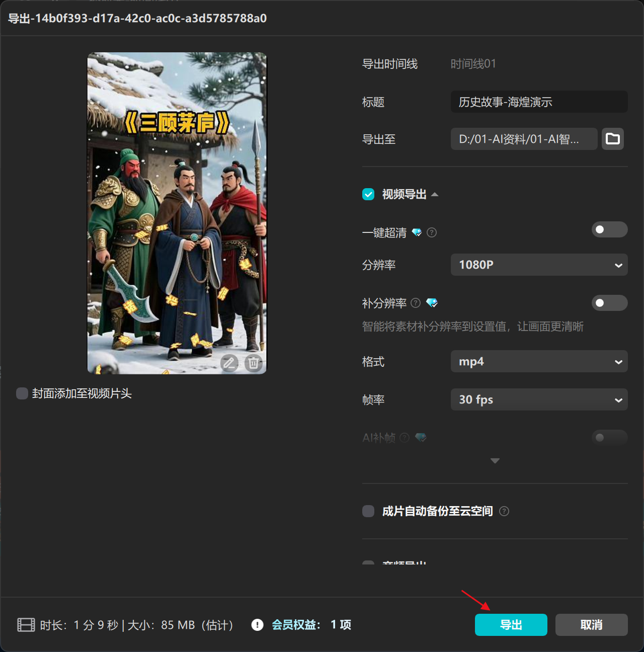Click the VIP diamond icon beside 一键超清
This screenshot has height=652, width=644.
coord(417,232)
